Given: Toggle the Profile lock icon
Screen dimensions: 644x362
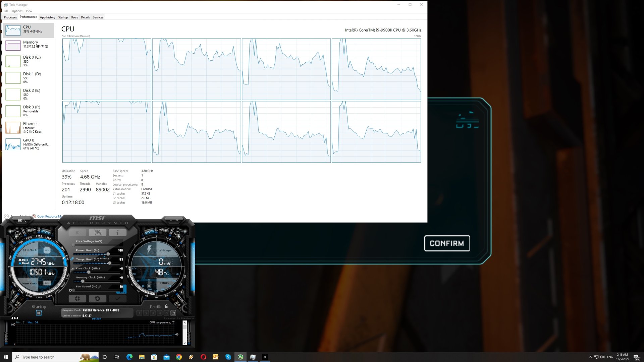Looking at the screenshot, I should pyautogui.click(x=166, y=306).
